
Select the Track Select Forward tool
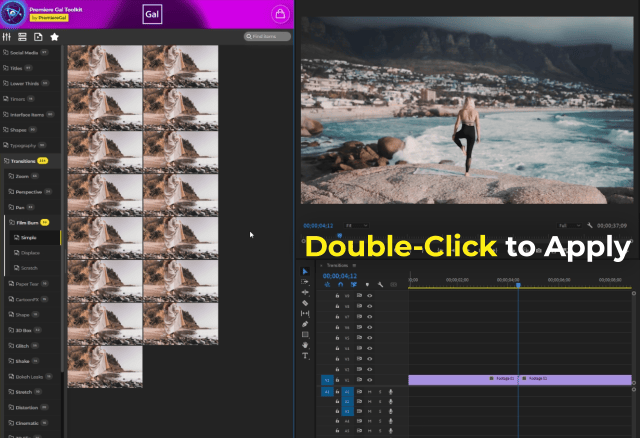tap(305, 282)
